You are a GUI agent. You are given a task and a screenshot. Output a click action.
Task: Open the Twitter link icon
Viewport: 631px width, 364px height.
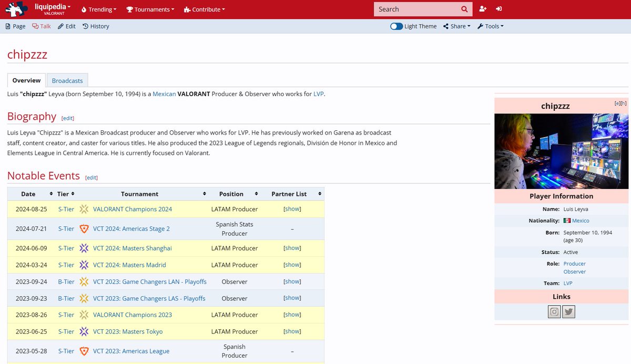[568, 312]
